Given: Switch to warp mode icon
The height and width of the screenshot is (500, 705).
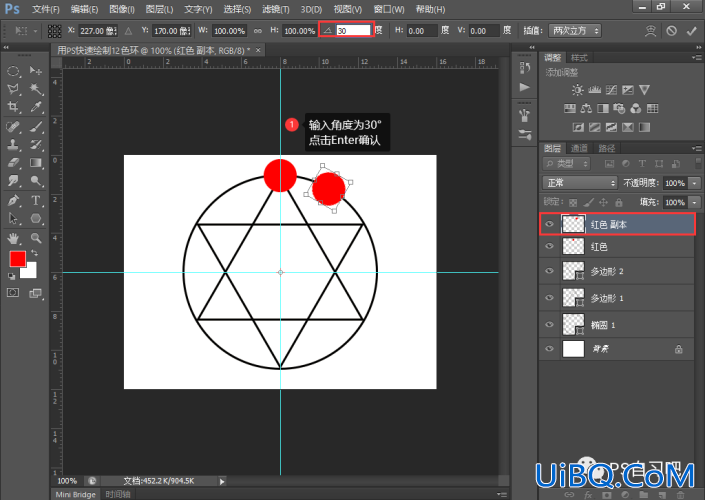Looking at the screenshot, I should click(x=650, y=31).
